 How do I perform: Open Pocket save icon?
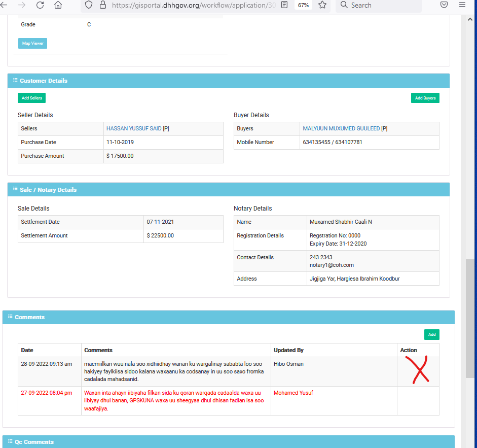coord(444,5)
